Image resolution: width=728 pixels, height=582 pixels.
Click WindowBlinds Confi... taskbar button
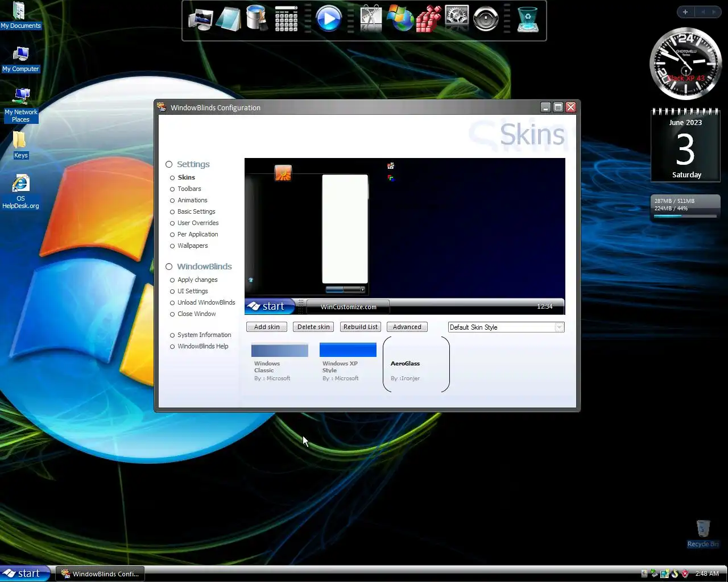100,573
